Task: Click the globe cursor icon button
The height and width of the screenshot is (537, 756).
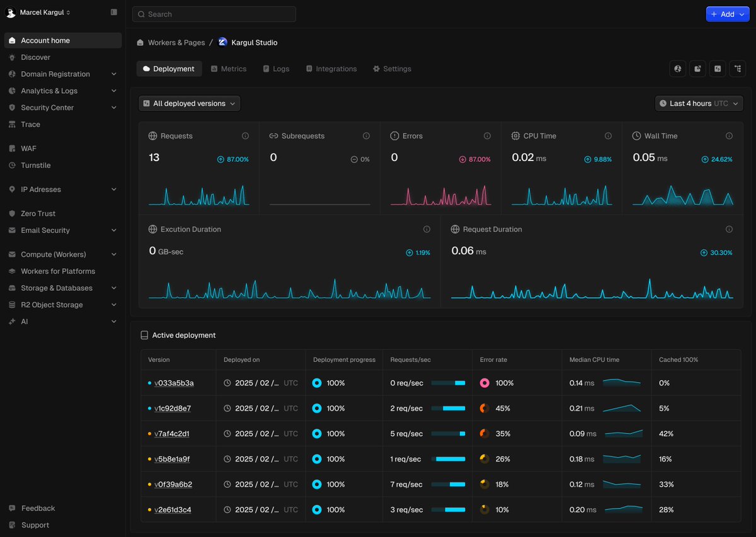Action: tap(678, 69)
